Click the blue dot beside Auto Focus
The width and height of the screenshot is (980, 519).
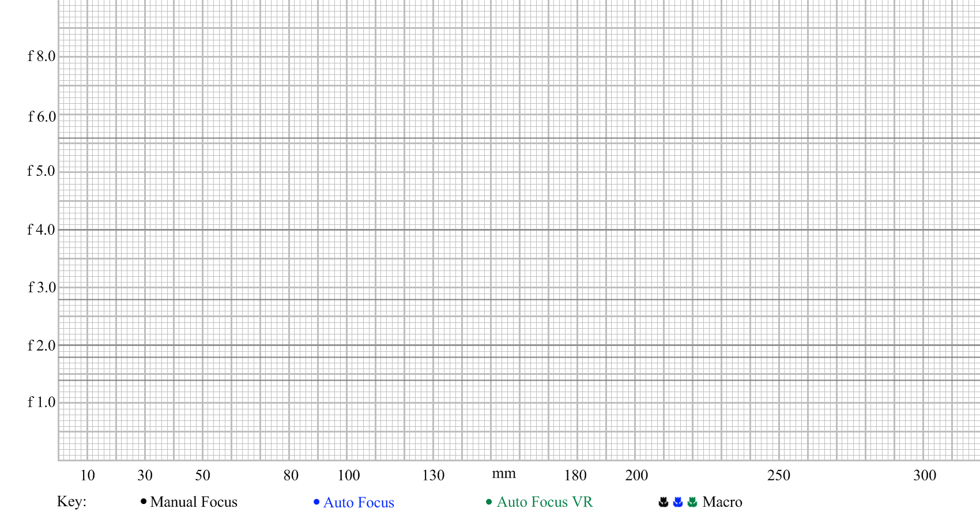pyautogui.click(x=316, y=502)
